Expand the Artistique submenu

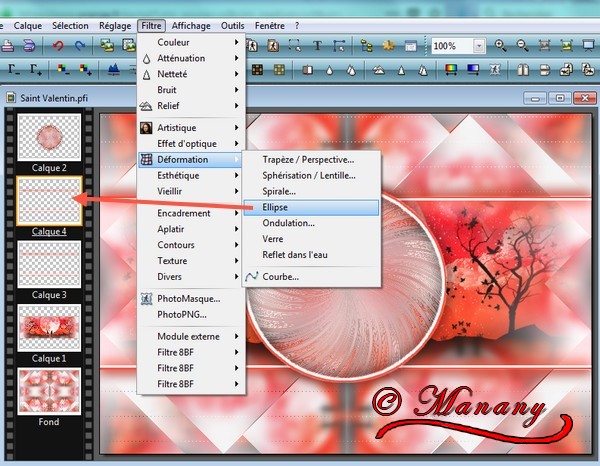[x=191, y=128]
